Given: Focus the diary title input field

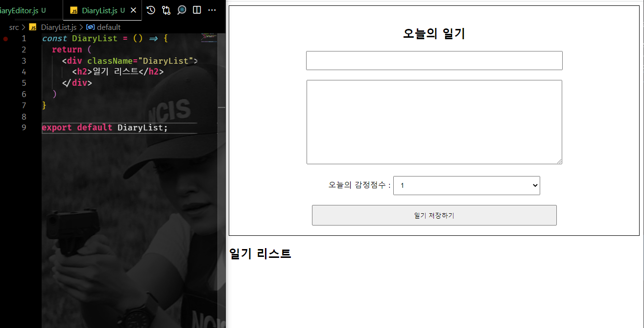Looking at the screenshot, I should tap(434, 60).
